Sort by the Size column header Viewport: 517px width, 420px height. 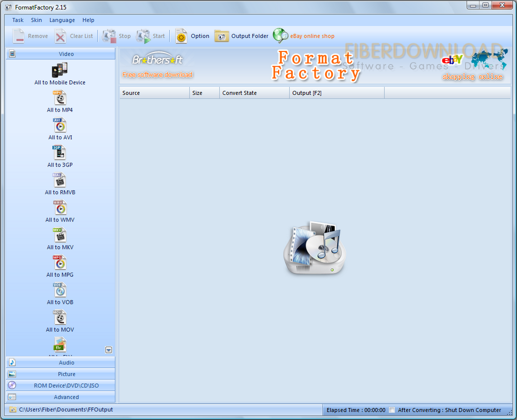(204, 93)
